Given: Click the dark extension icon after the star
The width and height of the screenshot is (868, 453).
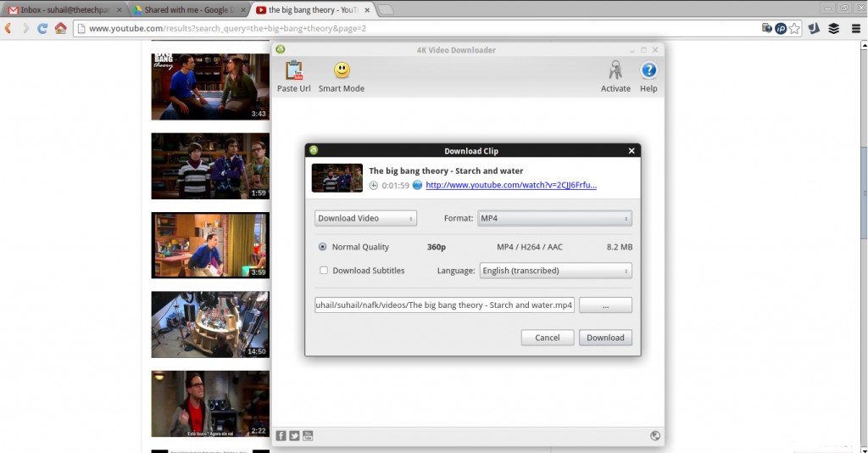Looking at the screenshot, I should tap(814, 29).
